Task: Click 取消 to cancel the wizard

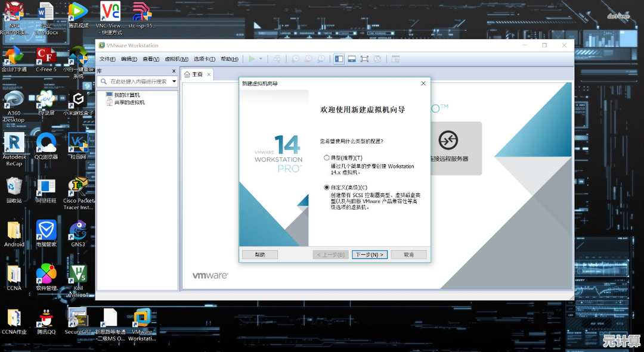Action: pos(408,255)
